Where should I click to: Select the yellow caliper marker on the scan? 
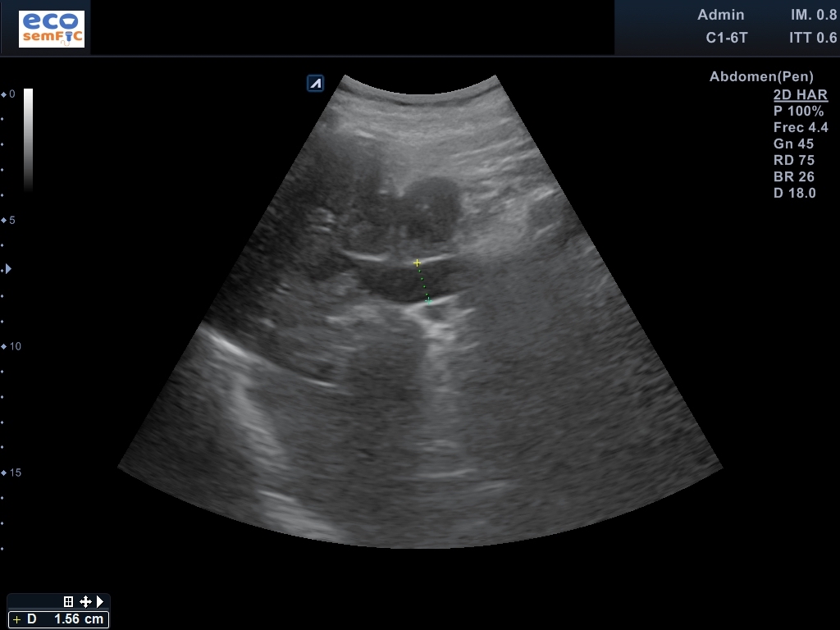418,263
